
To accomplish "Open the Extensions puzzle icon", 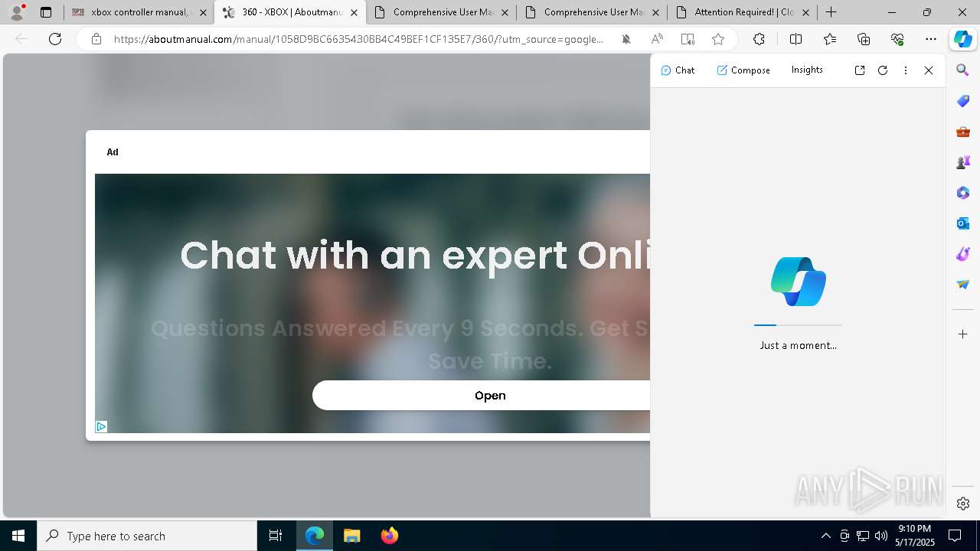I will coord(759,39).
